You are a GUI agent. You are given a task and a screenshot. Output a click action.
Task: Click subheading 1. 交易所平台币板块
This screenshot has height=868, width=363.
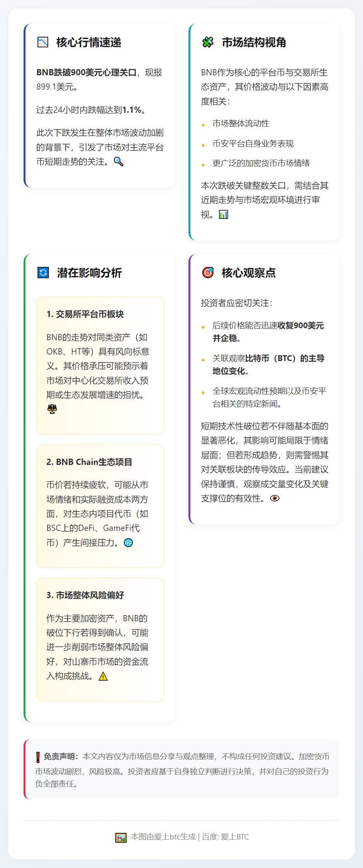point(85,314)
